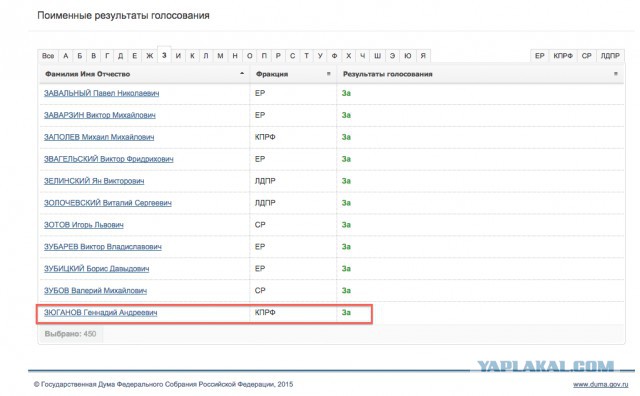Viewport: 640px width, 396px height.
Task: Select letter tab Ф
Action: coord(334,56)
